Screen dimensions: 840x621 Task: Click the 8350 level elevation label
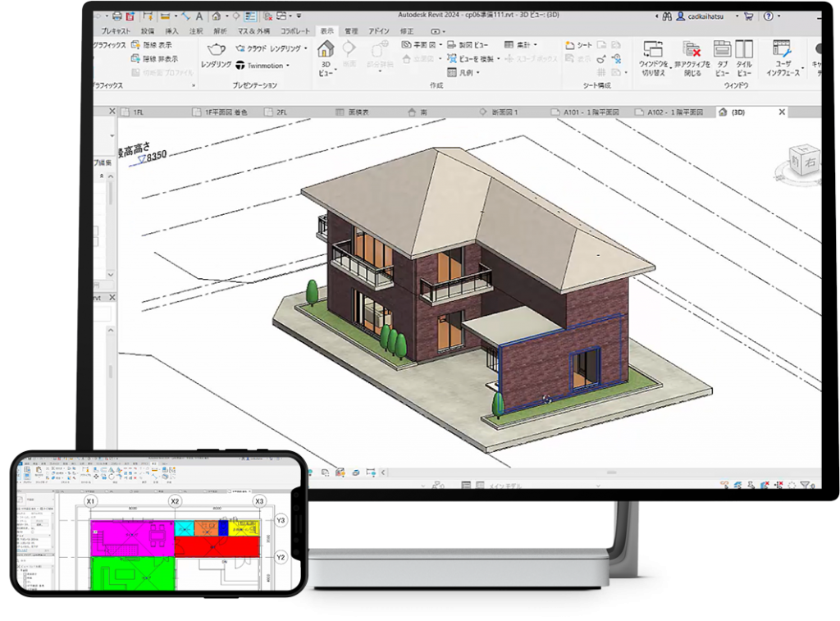tap(157, 156)
